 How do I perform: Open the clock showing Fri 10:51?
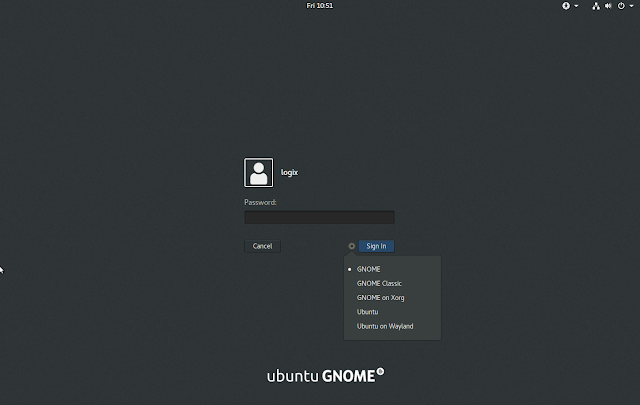[x=319, y=6]
